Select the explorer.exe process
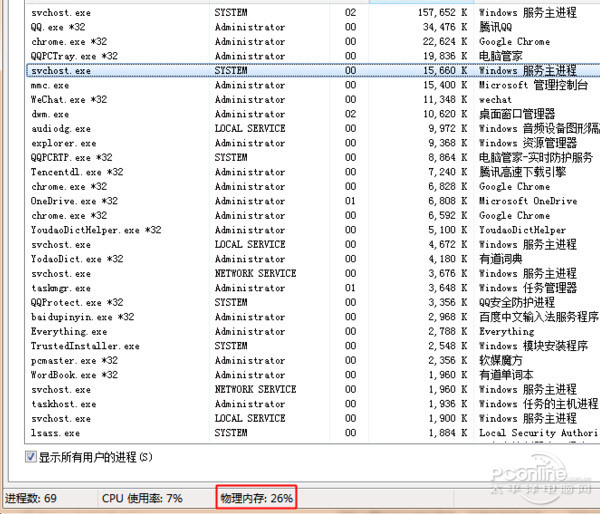The image size is (600, 514). (x=313, y=143)
